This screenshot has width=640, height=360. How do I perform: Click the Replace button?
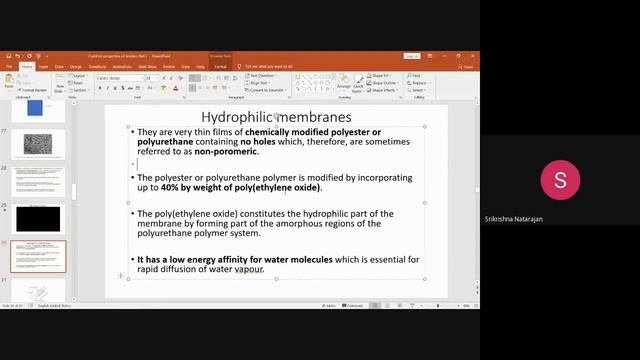416,83
